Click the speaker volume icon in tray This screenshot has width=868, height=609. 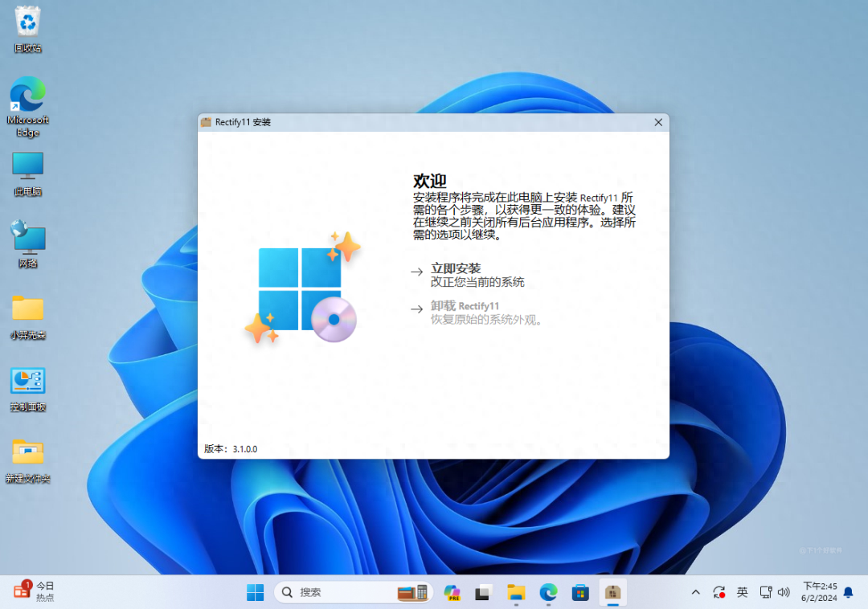click(x=784, y=591)
